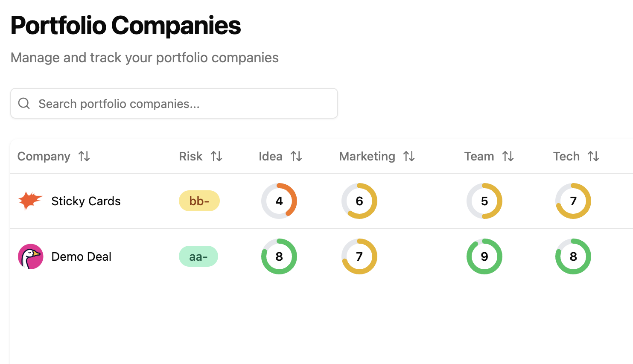
Task: Click Sticky Cards Idea score ring 4
Action: click(x=279, y=201)
